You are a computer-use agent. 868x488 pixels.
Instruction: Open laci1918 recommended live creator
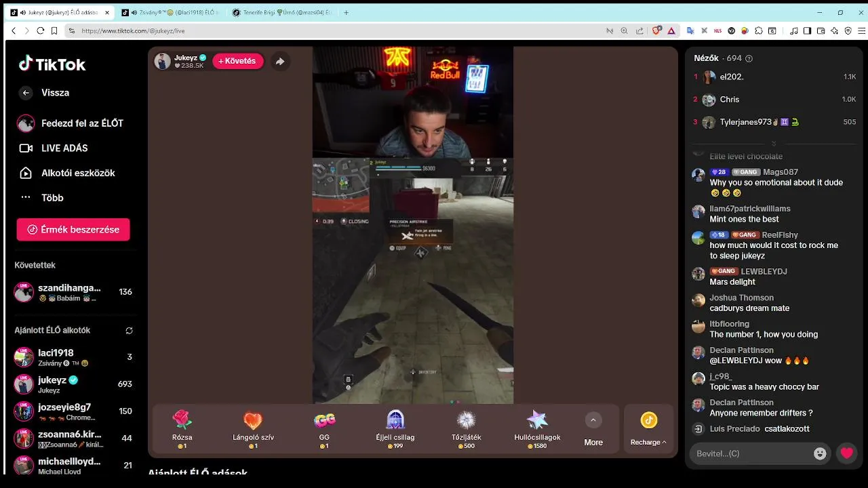[x=73, y=357]
